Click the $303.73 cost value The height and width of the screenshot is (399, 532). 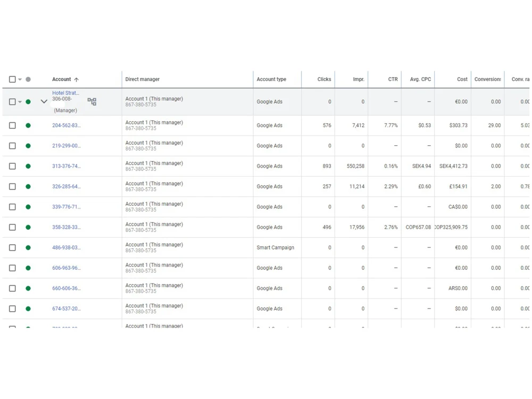pyautogui.click(x=459, y=126)
